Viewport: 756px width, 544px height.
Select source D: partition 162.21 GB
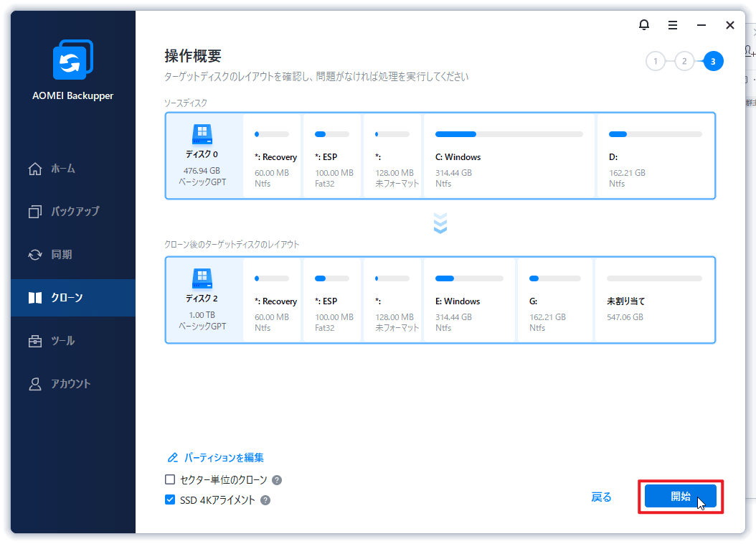click(656, 156)
